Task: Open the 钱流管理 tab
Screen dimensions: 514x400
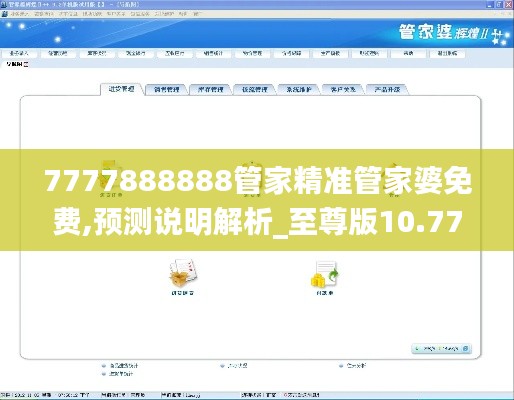Action: 254,89
